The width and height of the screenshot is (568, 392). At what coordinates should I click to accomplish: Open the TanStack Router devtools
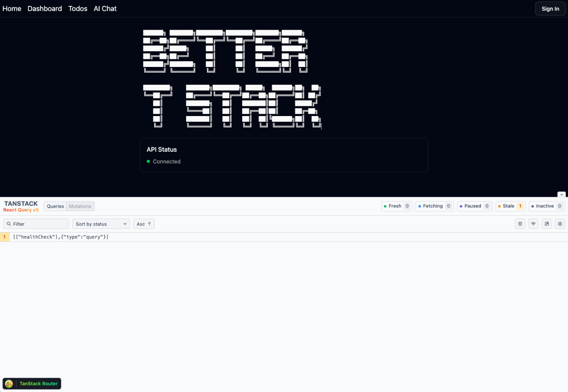(x=32, y=383)
